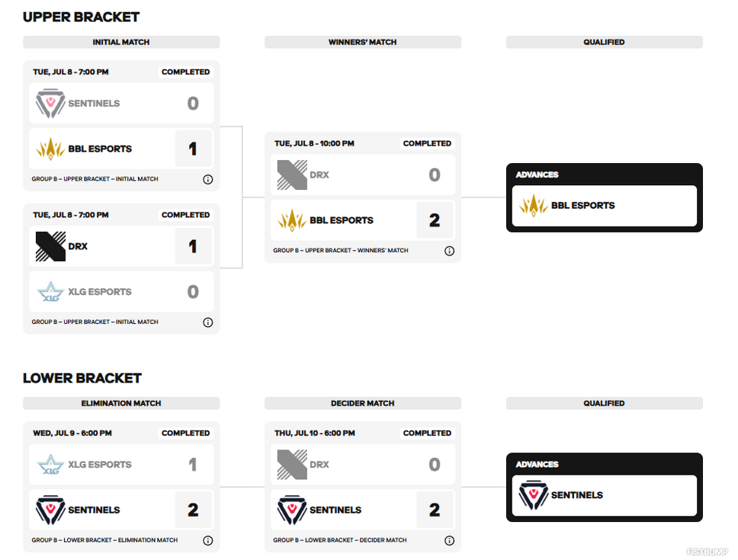
Task: Open info icon on DRX vs XLG initial match
Action: click(207, 322)
